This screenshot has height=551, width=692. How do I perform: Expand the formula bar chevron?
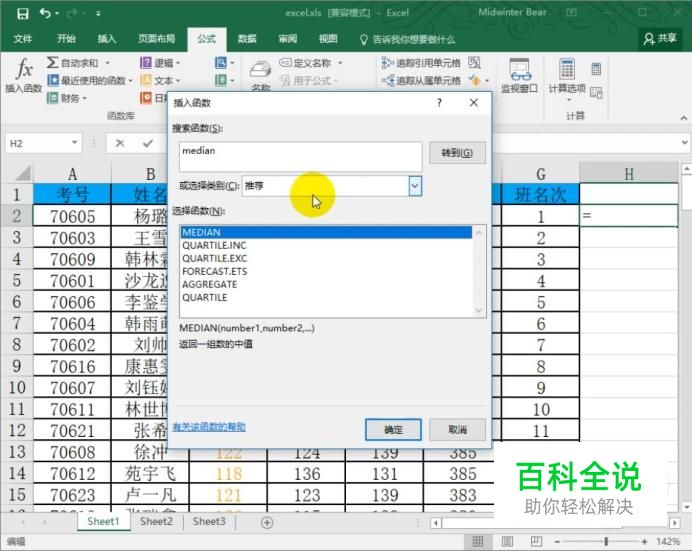click(x=684, y=142)
